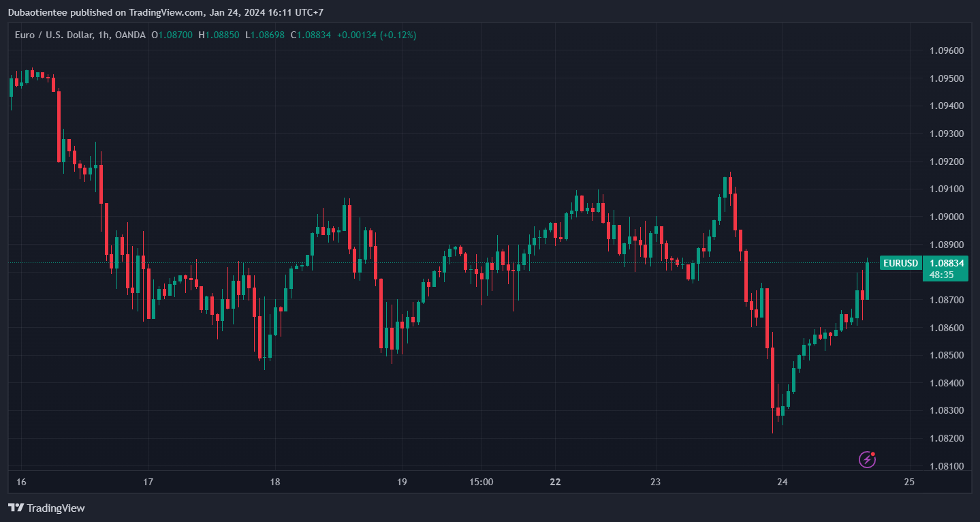Jump to date 16 on time axis
This screenshot has height=522, width=980.
[x=21, y=482]
